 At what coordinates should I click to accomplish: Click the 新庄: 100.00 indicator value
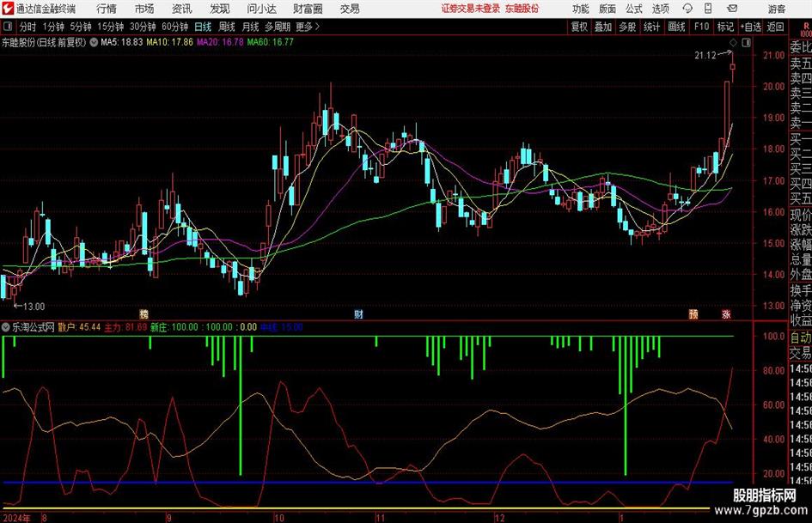click(x=174, y=327)
